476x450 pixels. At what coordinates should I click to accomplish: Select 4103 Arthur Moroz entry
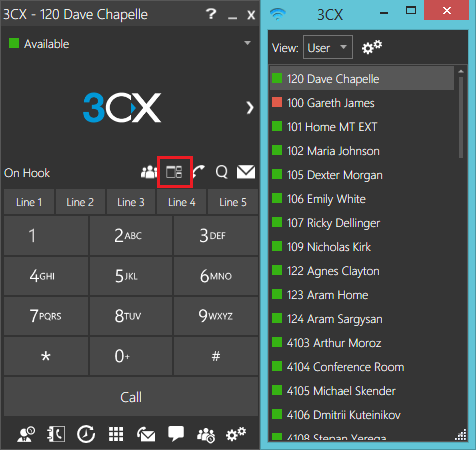(362, 343)
